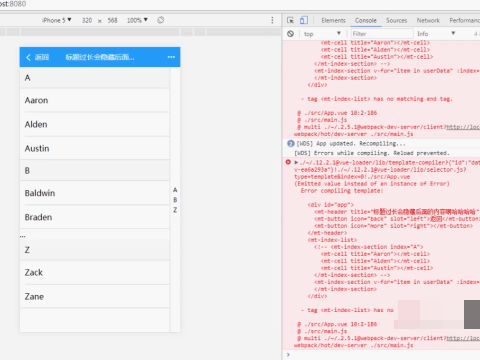Switch to the Sources tab
Screen dimensions: 480x360
click(396, 20)
